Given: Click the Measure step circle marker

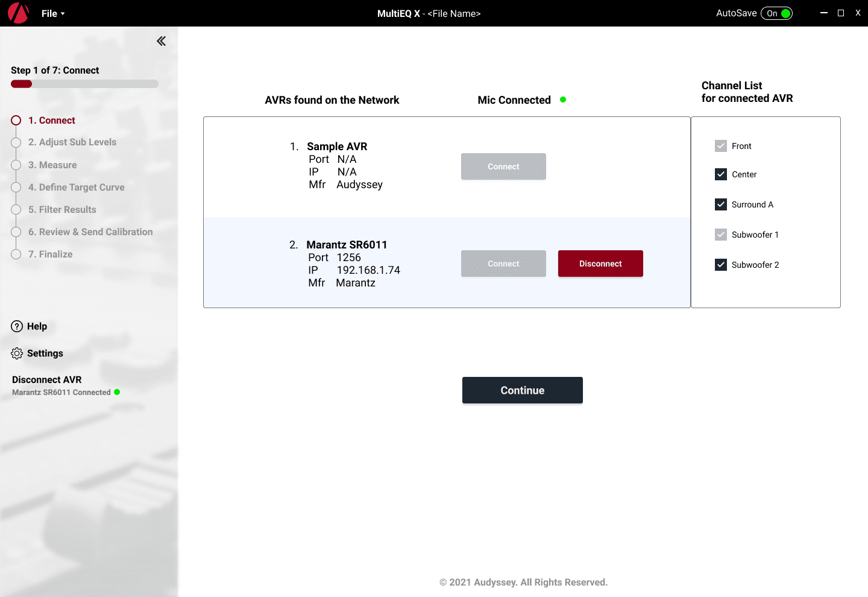Looking at the screenshot, I should click(16, 165).
